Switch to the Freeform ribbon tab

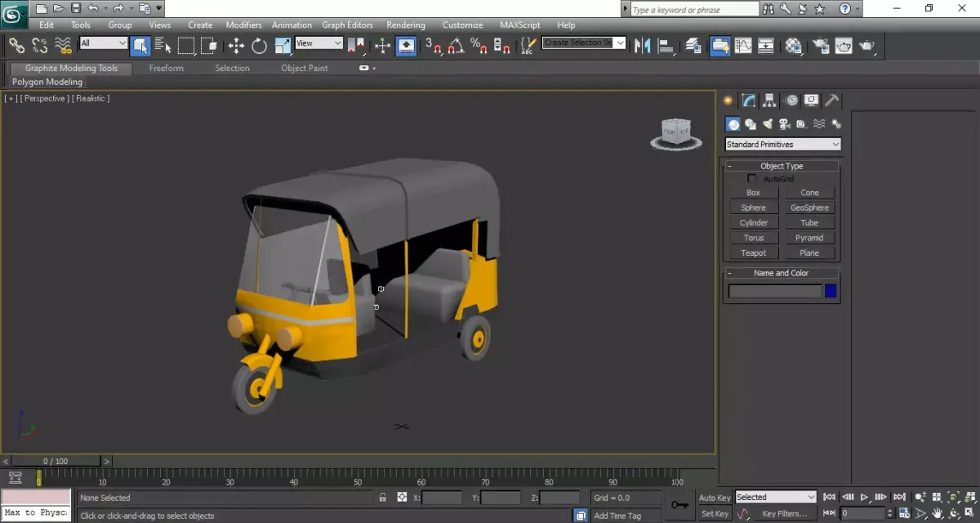(x=166, y=69)
